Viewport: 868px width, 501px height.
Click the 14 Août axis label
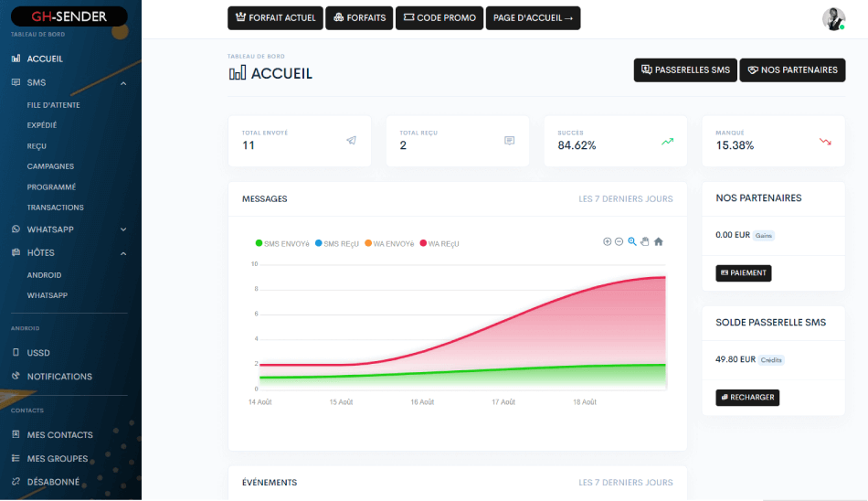259,401
